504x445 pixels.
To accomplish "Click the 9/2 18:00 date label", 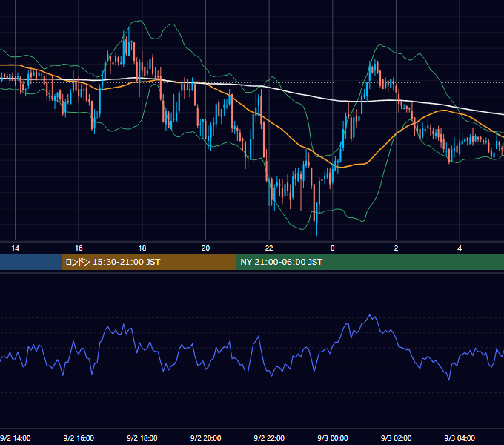I will 142,438.
